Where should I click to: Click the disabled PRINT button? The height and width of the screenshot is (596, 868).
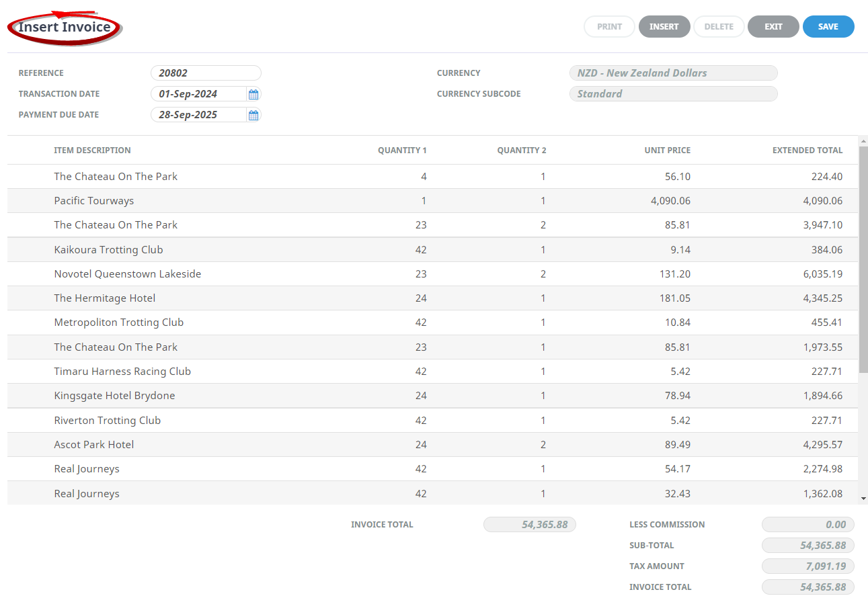(x=609, y=26)
